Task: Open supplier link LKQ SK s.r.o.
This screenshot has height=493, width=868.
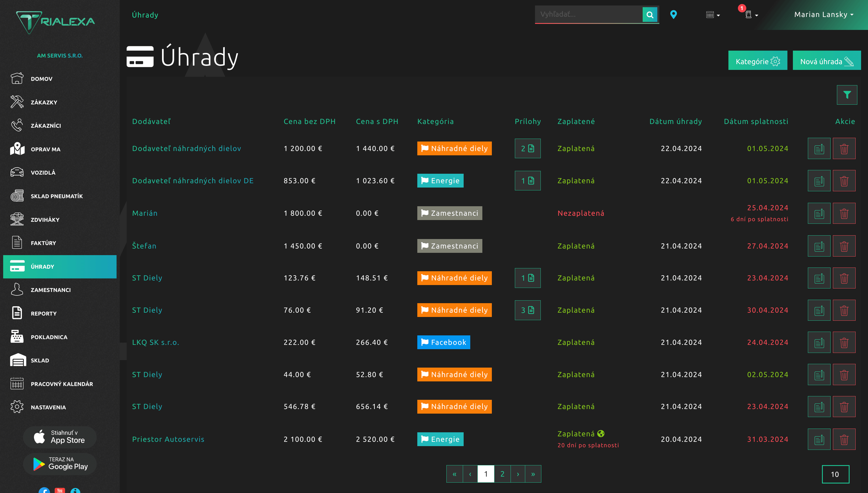Action: pyautogui.click(x=155, y=342)
